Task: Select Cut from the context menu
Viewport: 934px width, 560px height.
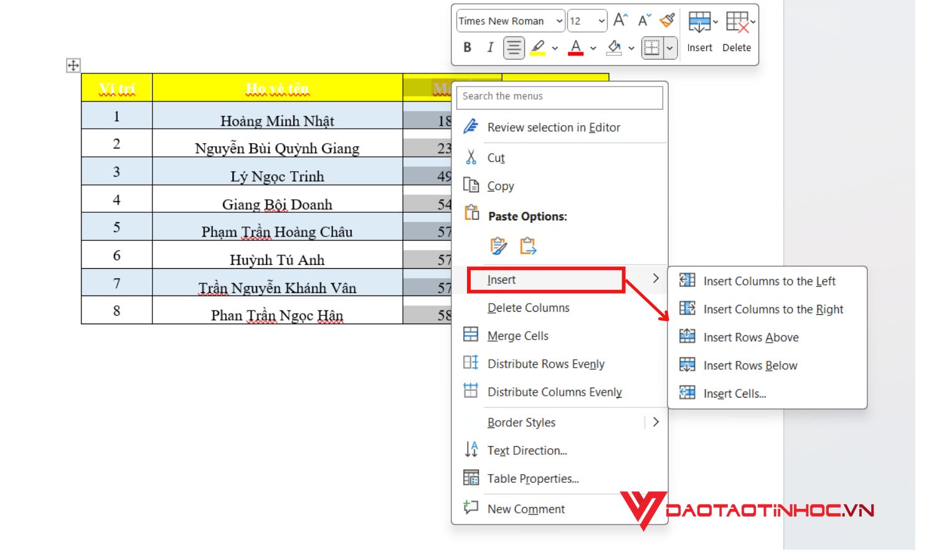Action: point(559,157)
